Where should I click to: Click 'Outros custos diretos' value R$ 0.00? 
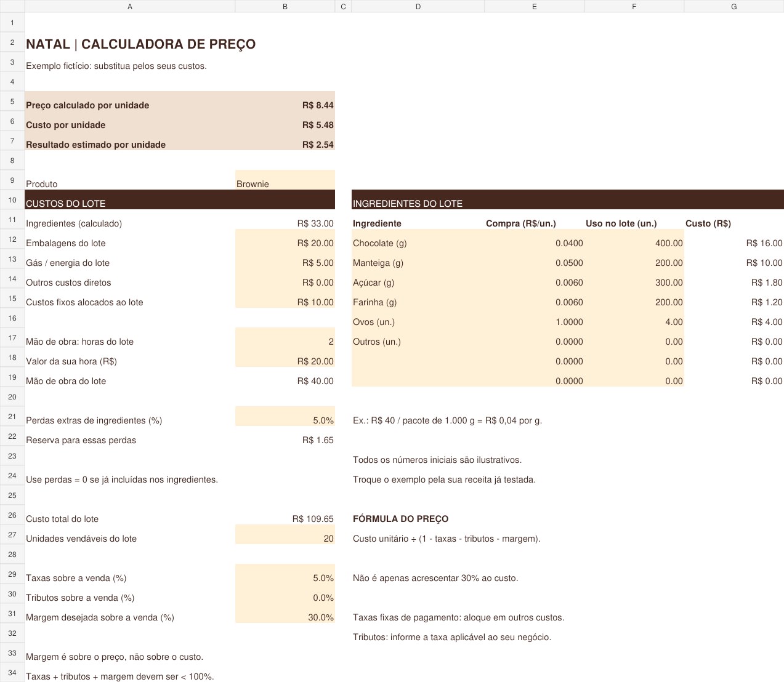click(285, 278)
